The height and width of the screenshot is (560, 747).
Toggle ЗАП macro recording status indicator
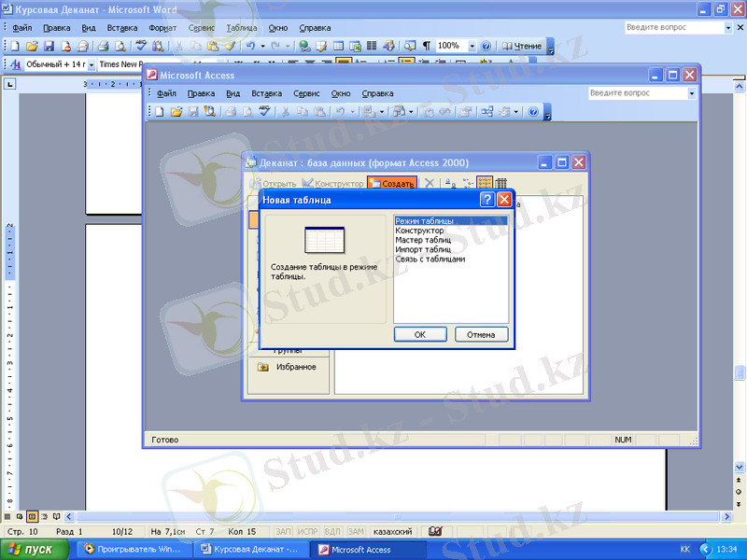point(284,531)
